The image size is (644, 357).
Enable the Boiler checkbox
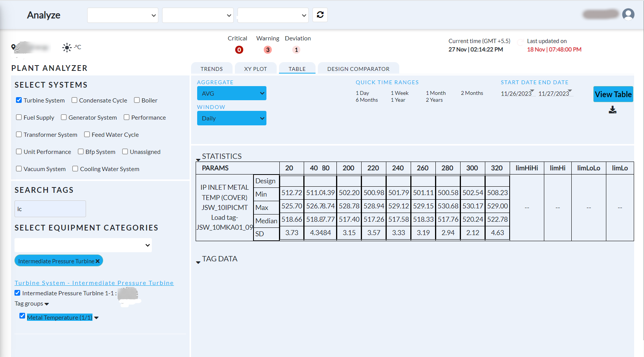point(137,100)
